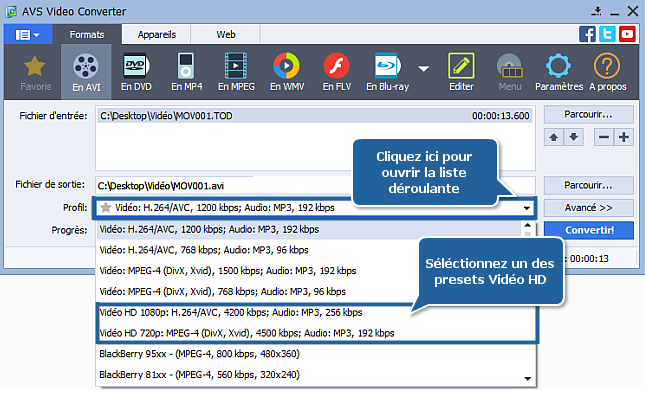This screenshot has height=395, width=645.
Task: Start conversion with Convertir! button
Action: tap(589, 230)
